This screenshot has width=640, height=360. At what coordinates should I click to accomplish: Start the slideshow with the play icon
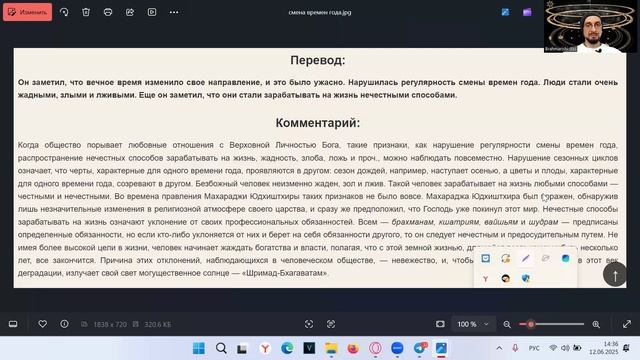(152, 12)
